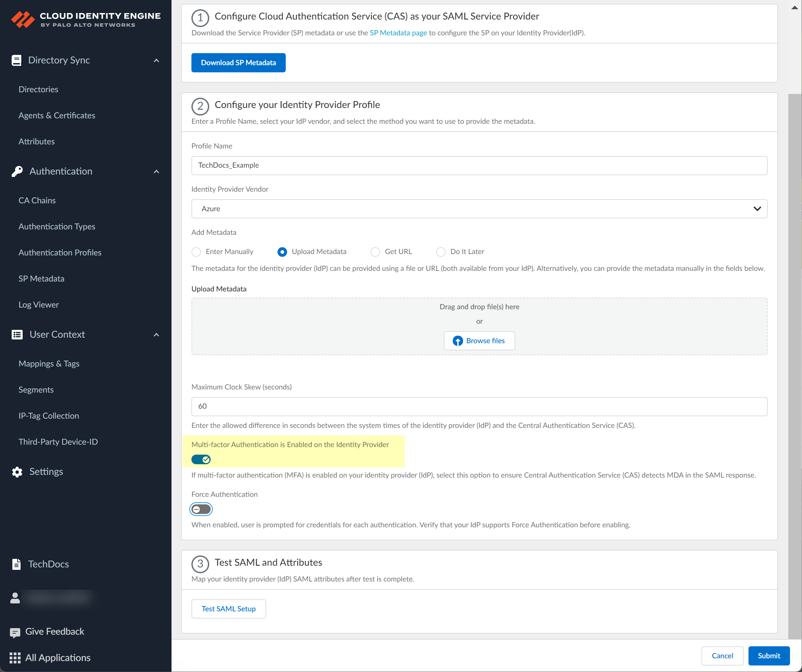Navigate to Authentication Profiles
802x672 pixels.
tap(60, 252)
